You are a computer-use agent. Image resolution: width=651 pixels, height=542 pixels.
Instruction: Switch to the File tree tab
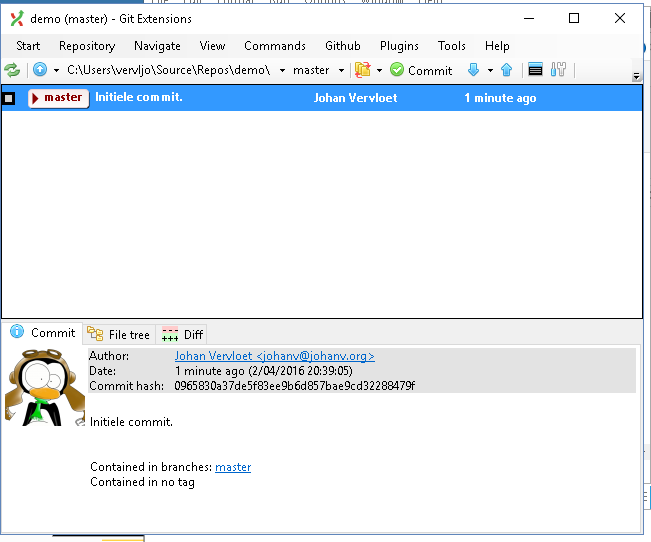pyautogui.click(x=119, y=334)
